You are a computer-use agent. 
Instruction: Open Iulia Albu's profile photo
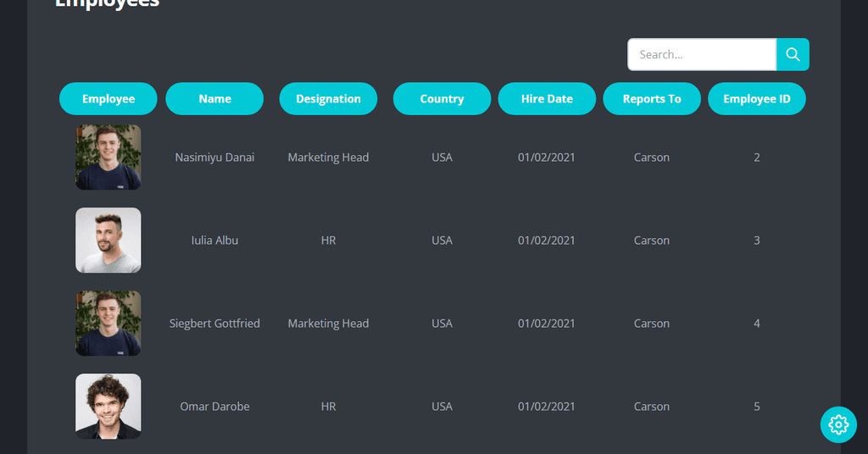[x=108, y=240]
